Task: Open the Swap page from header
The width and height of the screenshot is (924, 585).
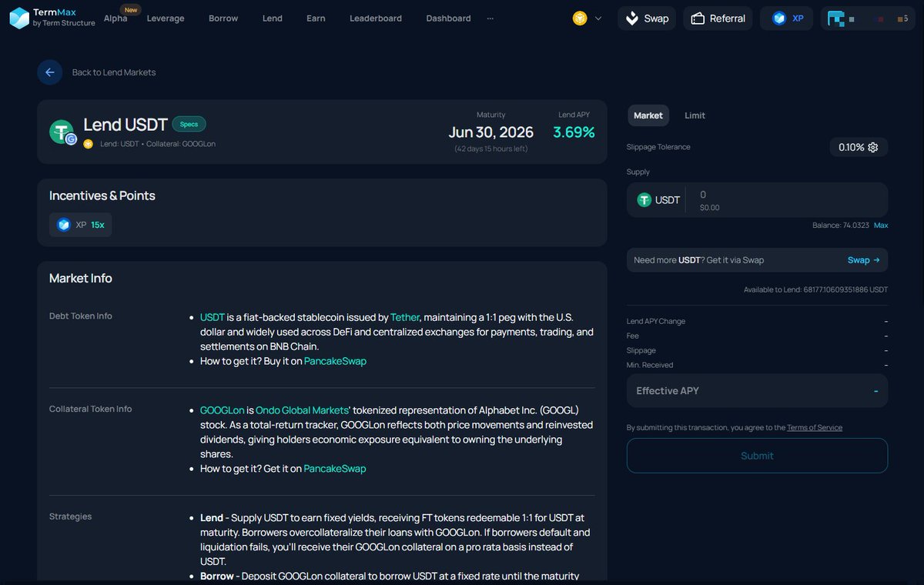Action: tap(647, 18)
